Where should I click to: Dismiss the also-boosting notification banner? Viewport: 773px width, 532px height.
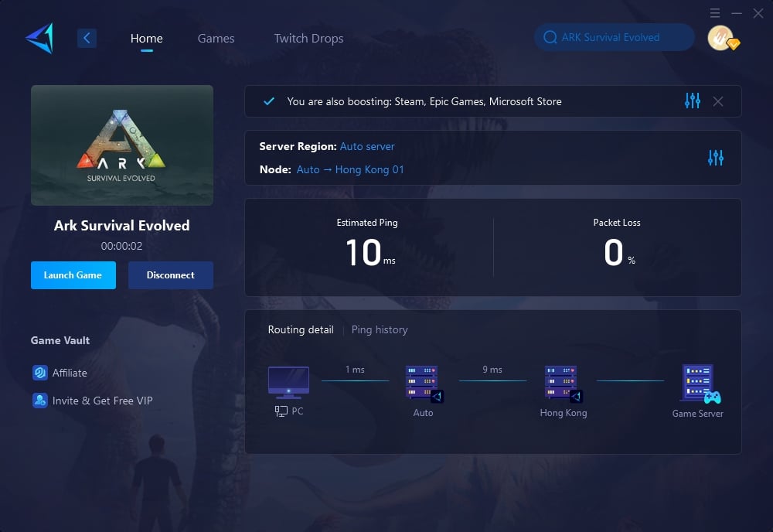tap(718, 101)
